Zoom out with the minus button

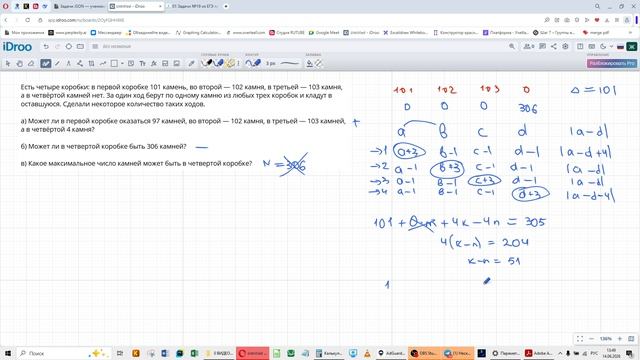tap(591, 339)
